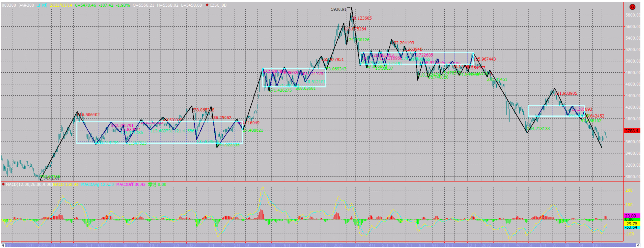
Task: Click the 沪深300 index name
Action: 26,5
